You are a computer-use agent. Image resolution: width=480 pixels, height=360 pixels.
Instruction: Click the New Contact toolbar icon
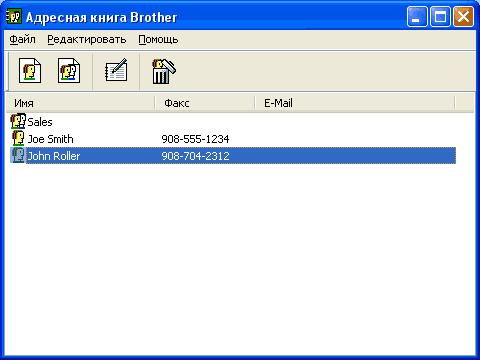(30, 71)
